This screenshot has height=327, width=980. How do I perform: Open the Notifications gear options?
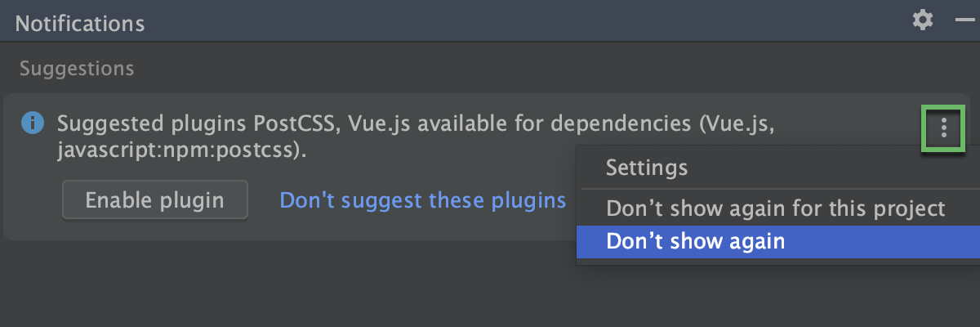tap(923, 20)
